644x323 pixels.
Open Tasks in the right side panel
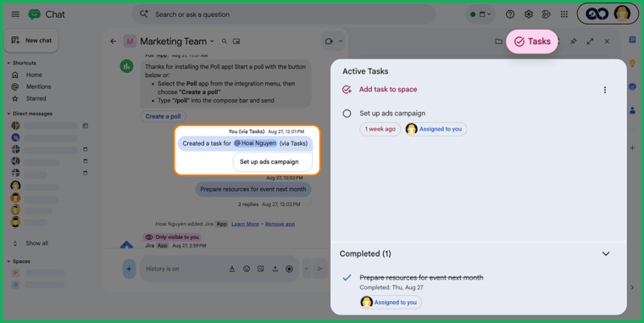click(632, 86)
